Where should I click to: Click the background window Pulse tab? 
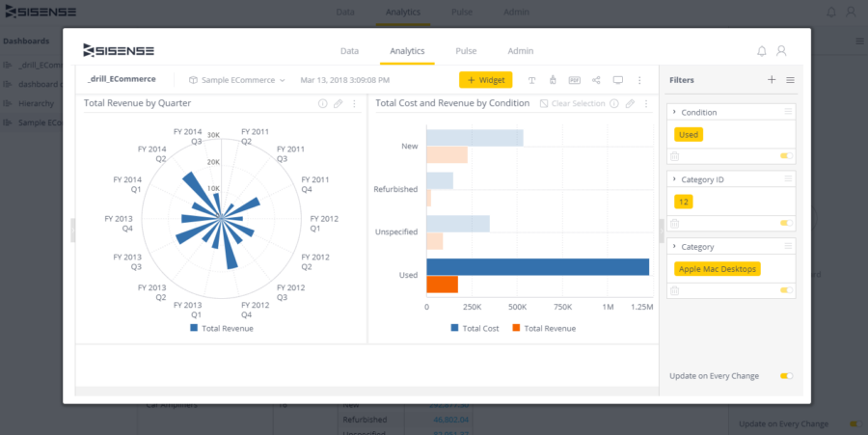click(x=462, y=12)
